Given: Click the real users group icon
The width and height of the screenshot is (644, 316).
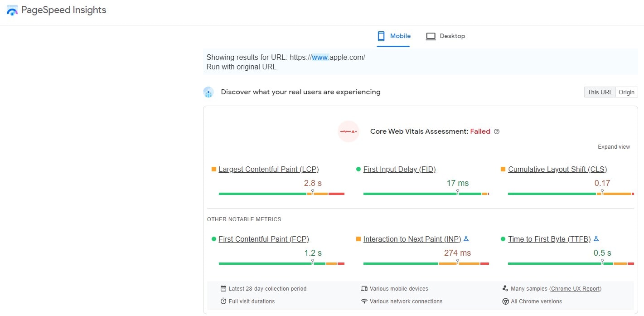Looking at the screenshot, I should [208, 92].
